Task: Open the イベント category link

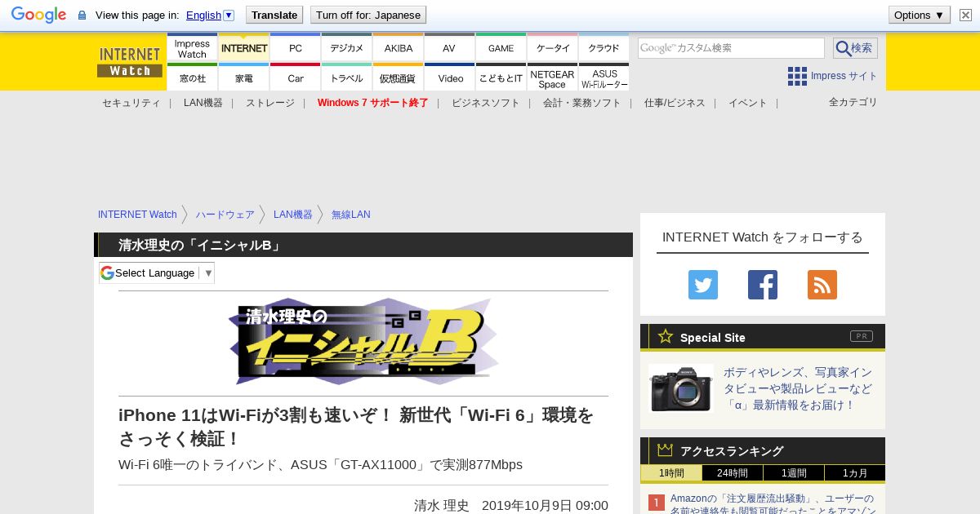Action: click(748, 103)
